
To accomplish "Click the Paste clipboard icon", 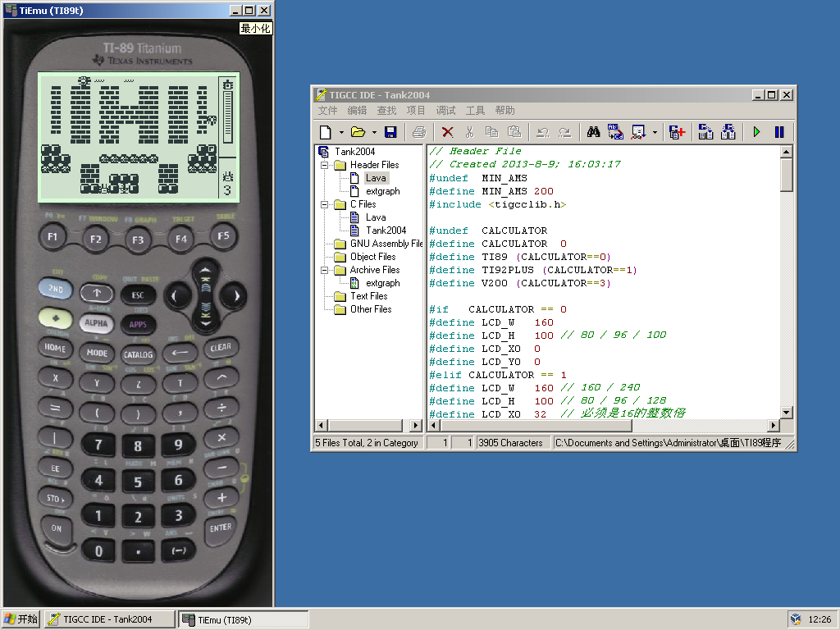I will (x=514, y=132).
